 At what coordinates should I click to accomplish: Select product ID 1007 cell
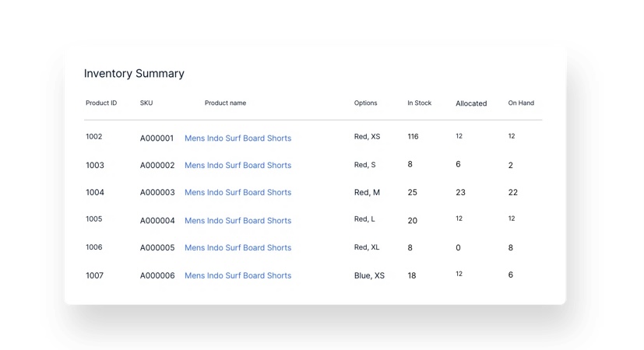coord(94,276)
